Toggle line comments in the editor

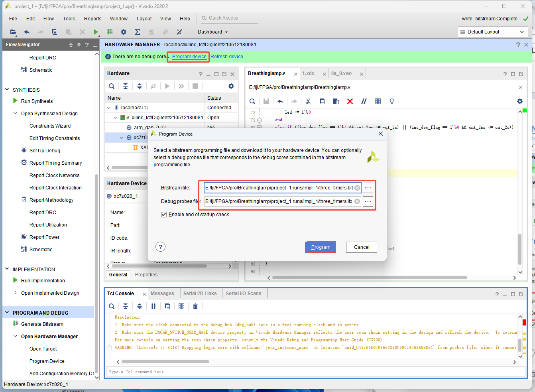[364, 101]
